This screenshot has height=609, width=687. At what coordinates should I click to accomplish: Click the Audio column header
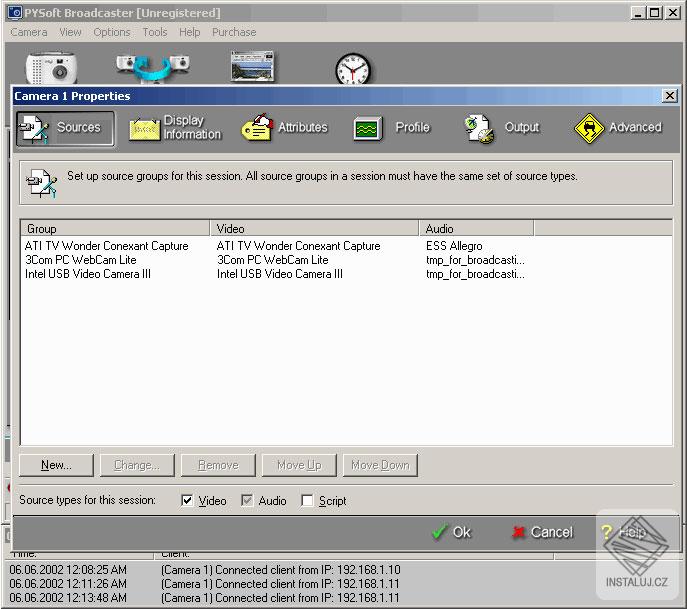[476, 228]
